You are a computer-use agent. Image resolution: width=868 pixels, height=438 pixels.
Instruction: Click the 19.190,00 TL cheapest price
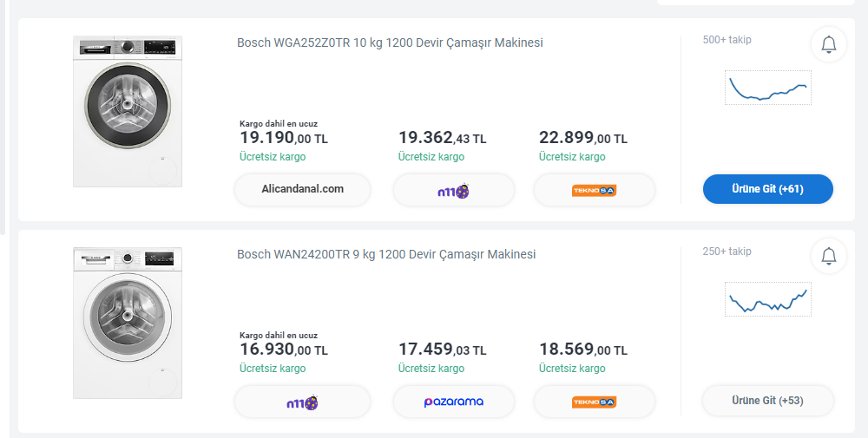284,138
